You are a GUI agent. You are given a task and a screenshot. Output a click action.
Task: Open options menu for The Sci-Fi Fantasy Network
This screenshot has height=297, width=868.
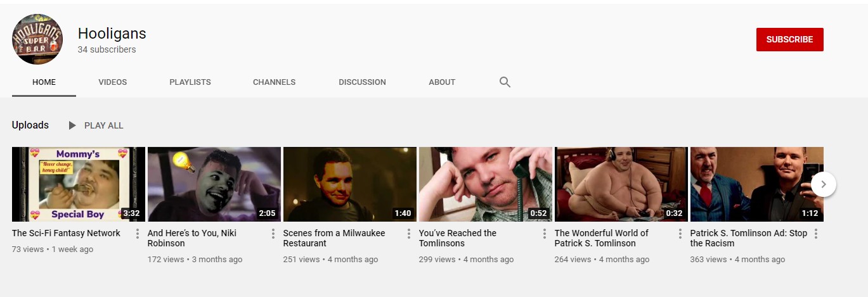(138, 234)
